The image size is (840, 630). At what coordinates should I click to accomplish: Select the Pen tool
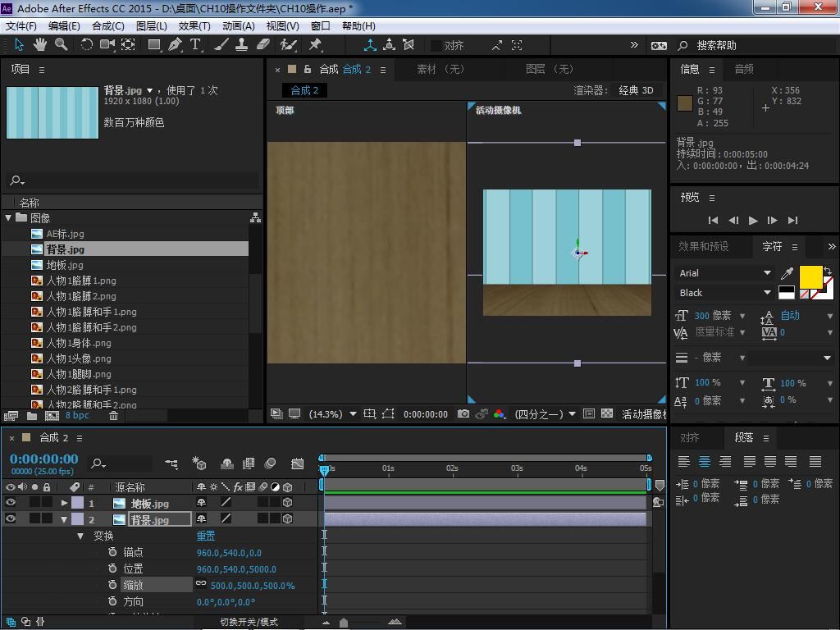[175, 45]
